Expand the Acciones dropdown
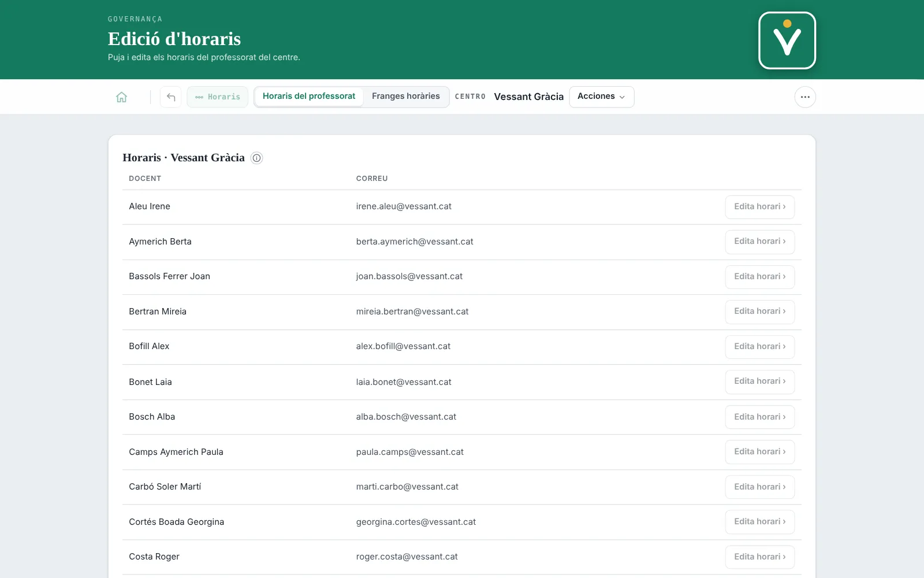This screenshot has height=578, width=924. click(x=602, y=97)
